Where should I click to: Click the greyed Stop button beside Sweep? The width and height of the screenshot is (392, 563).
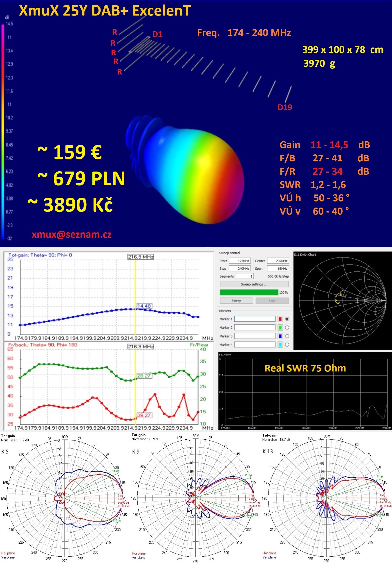(272, 301)
